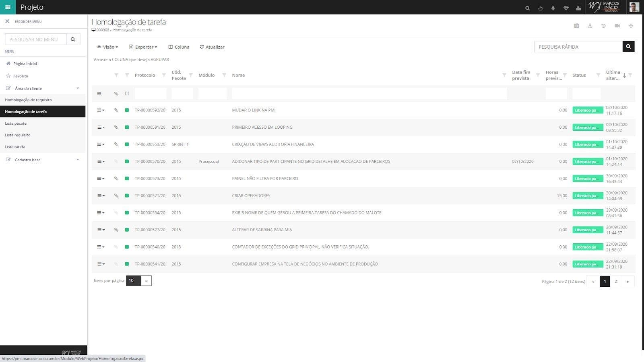Click the Atualizar refresh button
Image resolution: width=644 pixels, height=362 pixels.
pyautogui.click(x=212, y=47)
